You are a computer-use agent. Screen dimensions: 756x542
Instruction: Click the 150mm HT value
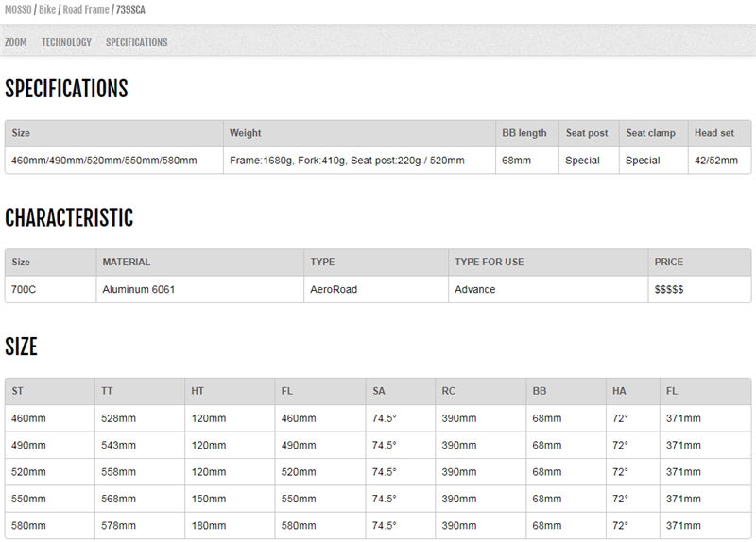(x=230, y=499)
